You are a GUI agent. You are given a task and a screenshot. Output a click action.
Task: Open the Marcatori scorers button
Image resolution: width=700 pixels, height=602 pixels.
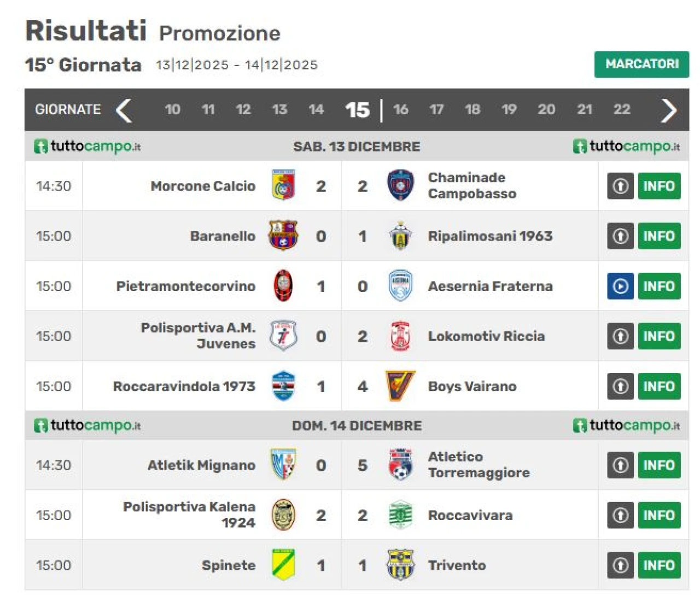(x=641, y=64)
